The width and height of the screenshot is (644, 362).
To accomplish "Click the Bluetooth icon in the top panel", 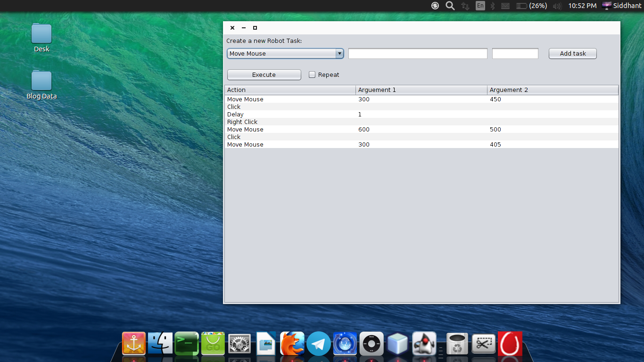I will click(492, 6).
